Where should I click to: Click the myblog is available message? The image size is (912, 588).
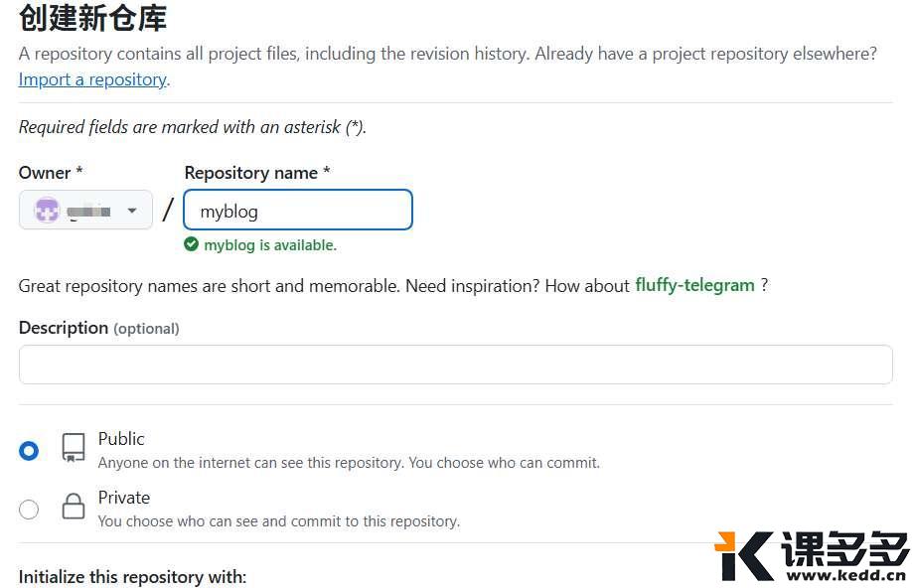coord(270,245)
